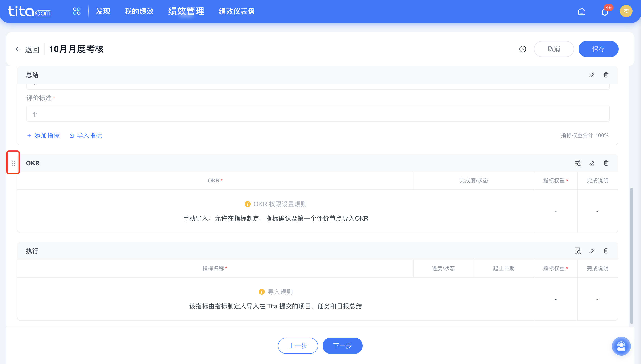Open the 执行 section preview/search icon
The height and width of the screenshot is (364, 641).
(x=577, y=251)
